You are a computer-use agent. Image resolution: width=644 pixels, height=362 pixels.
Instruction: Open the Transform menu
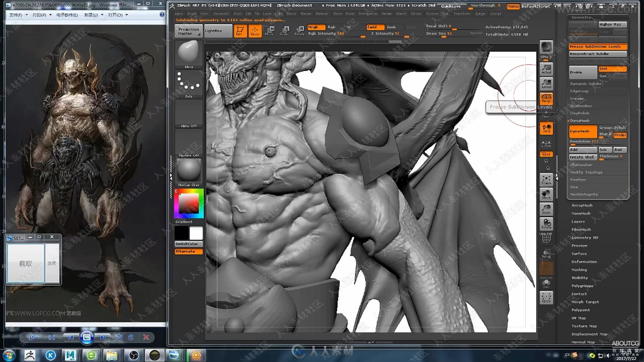(462, 14)
